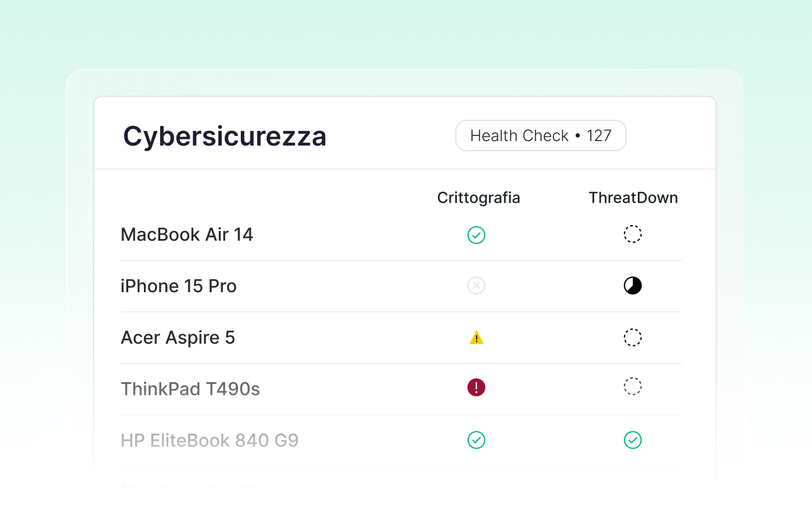Open the Health Check 127 button
The height and width of the screenshot is (515, 812).
coord(540,135)
